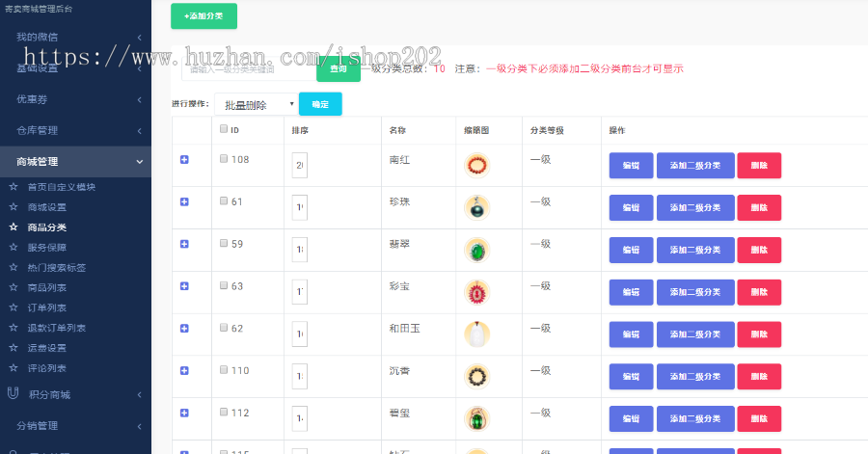Click the sort order field for 彩宝
This screenshot has width=868, height=454.
click(x=299, y=292)
